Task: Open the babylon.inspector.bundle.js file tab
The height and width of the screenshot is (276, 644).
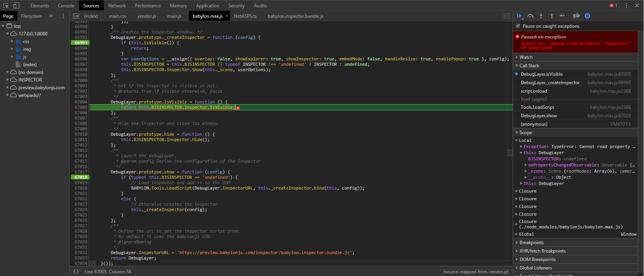Action: pyautogui.click(x=295, y=16)
